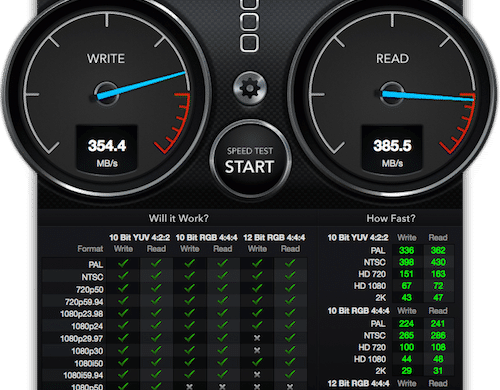Click the green check in 1080i50 12 Bit RGB Write
This screenshot has width=500, height=390.
[257, 362]
